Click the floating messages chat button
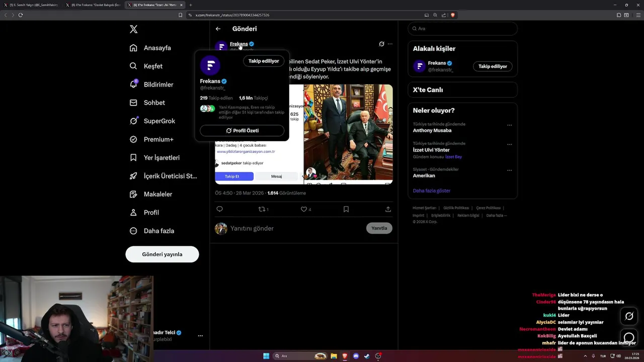This screenshot has height=362, width=644. pos(629,337)
